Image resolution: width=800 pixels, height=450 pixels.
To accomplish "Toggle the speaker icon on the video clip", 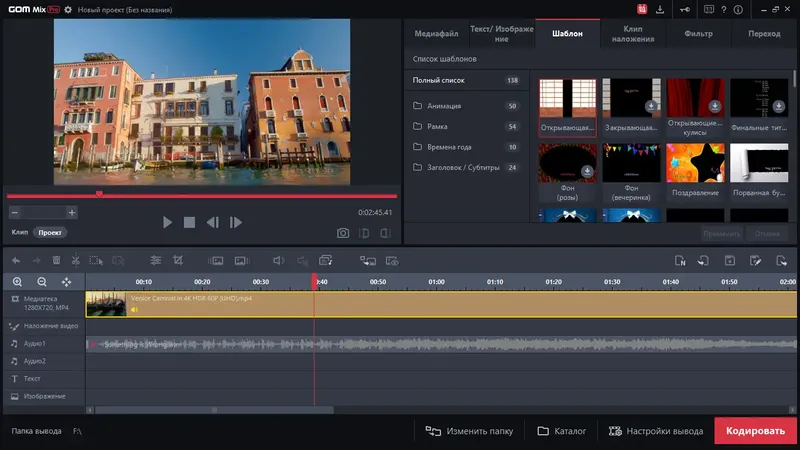I will point(135,309).
